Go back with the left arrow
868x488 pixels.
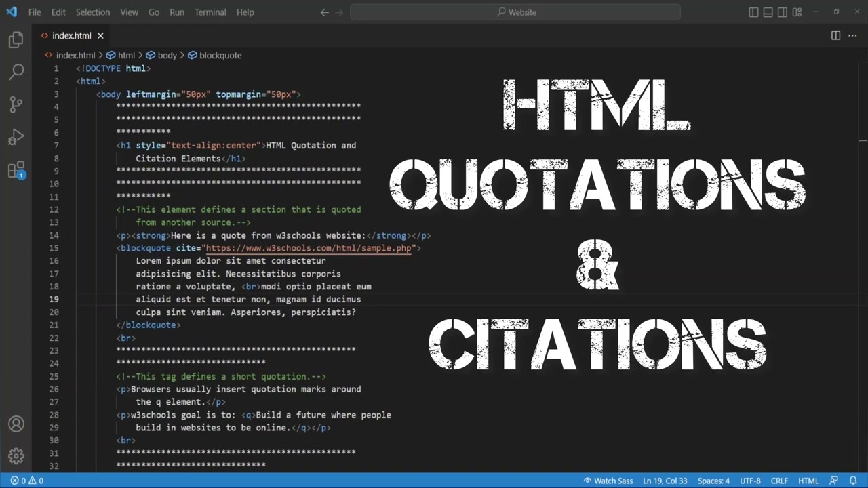[324, 12]
